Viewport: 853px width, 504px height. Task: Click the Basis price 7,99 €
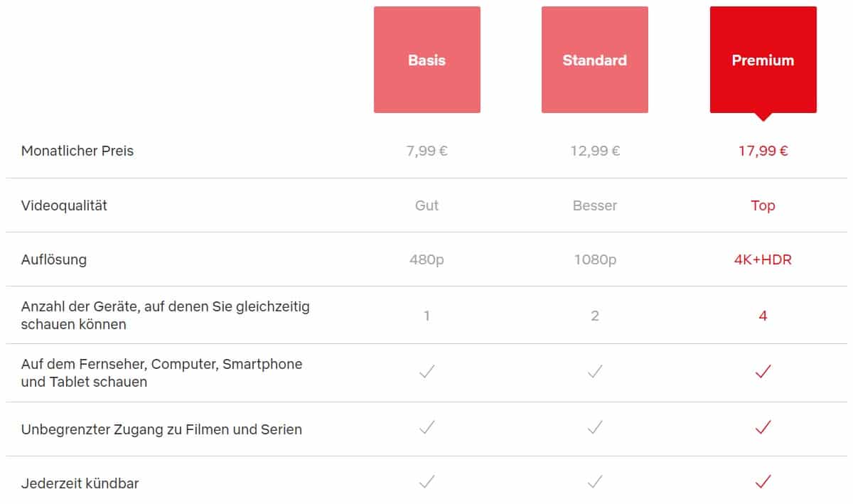click(x=427, y=151)
